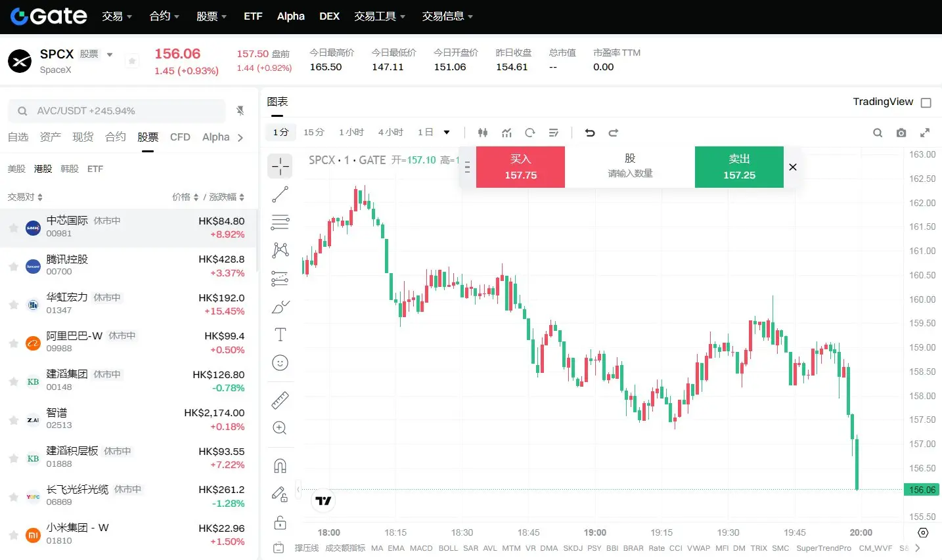Take a chart snapshot with camera icon
Image resolution: width=942 pixels, height=560 pixels.
(901, 133)
